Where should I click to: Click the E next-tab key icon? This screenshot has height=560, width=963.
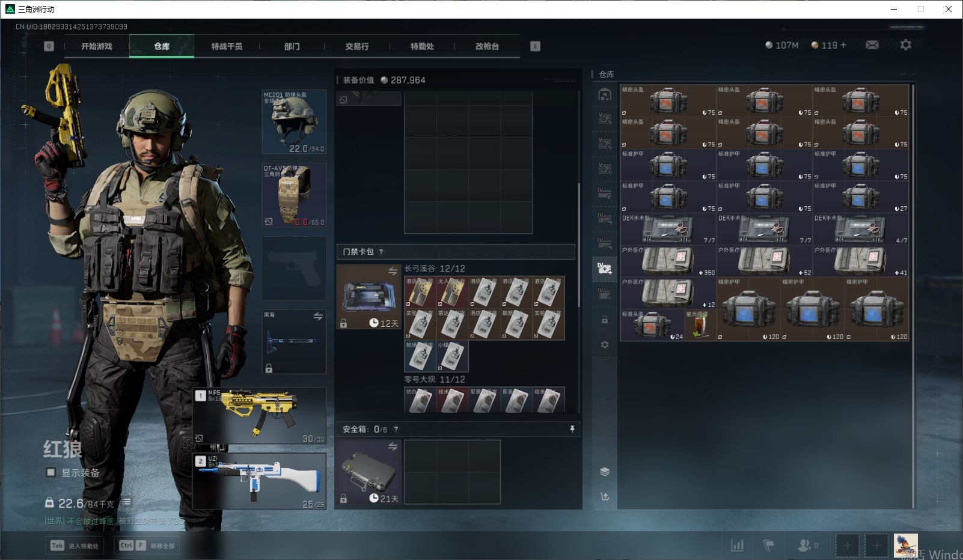point(535,46)
